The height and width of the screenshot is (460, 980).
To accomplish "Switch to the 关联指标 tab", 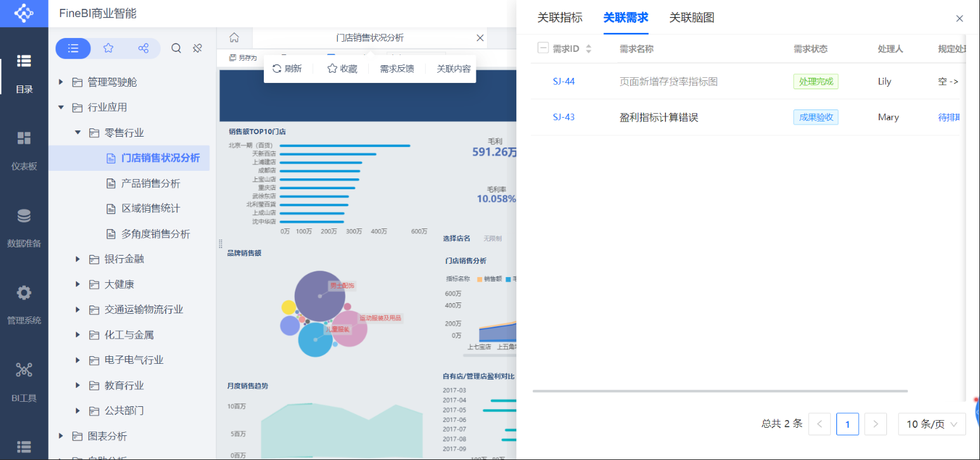I will click(x=560, y=18).
